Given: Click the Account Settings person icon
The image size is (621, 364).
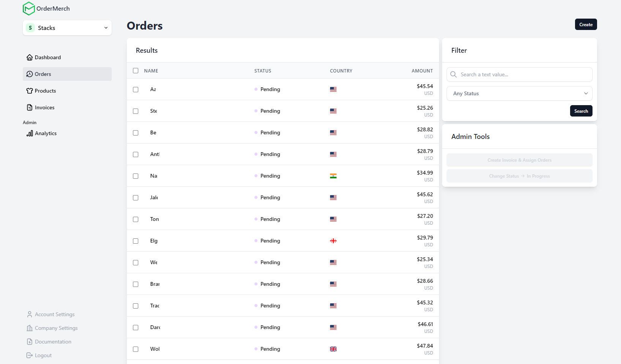Looking at the screenshot, I should pos(30,314).
